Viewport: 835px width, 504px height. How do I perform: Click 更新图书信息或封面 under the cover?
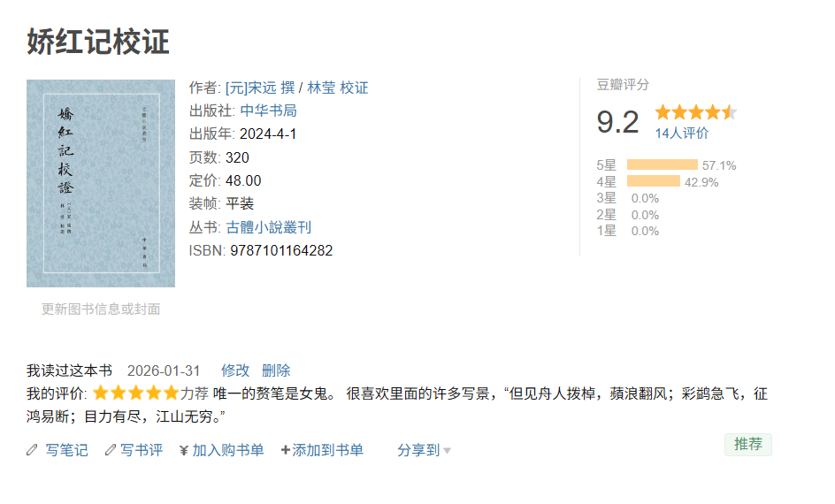tap(101, 309)
